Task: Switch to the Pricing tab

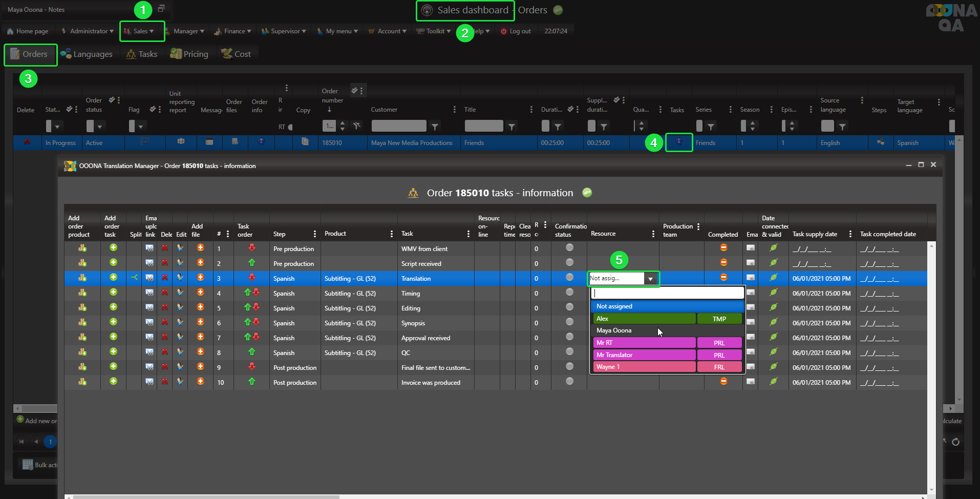Action: (x=189, y=54)
